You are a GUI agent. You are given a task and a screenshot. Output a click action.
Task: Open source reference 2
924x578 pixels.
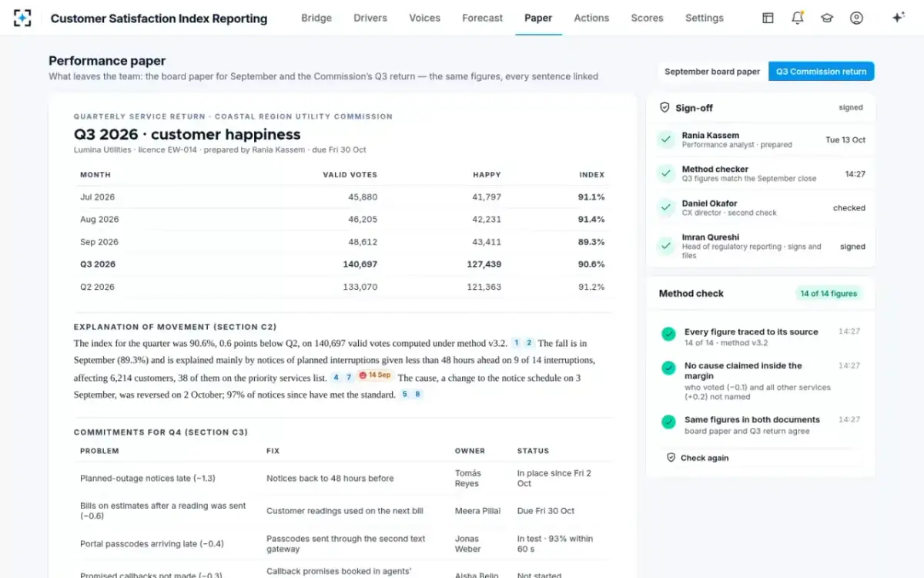[x=529, y=343]
